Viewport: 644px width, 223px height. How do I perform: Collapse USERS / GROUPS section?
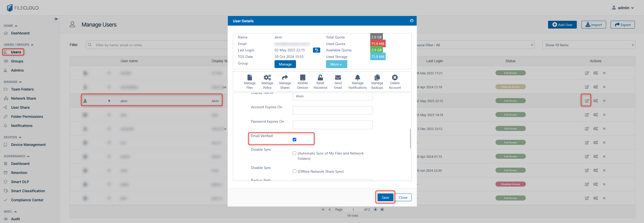(19, 45)
